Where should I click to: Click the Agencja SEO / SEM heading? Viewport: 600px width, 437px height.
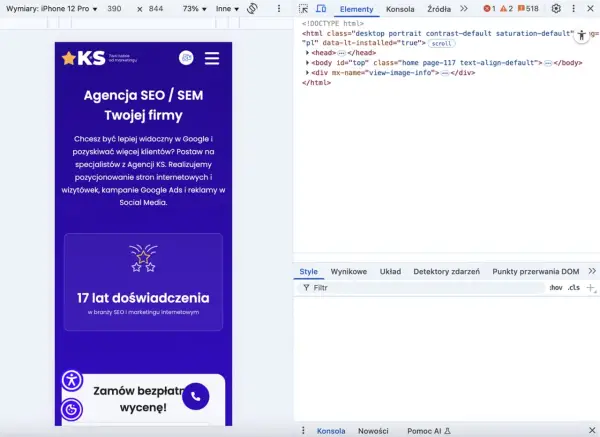pyautogui.click(x=143, y=105)
